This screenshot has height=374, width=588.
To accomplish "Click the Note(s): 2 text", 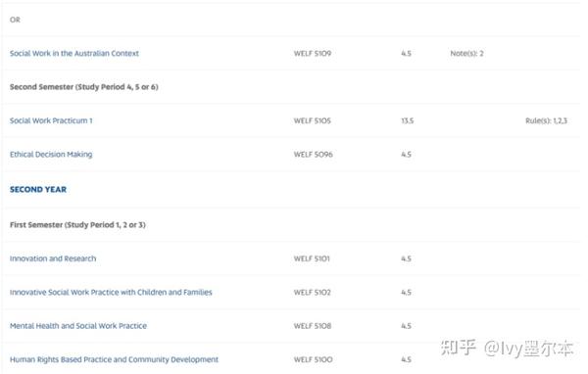I will (x=466, y=53).
